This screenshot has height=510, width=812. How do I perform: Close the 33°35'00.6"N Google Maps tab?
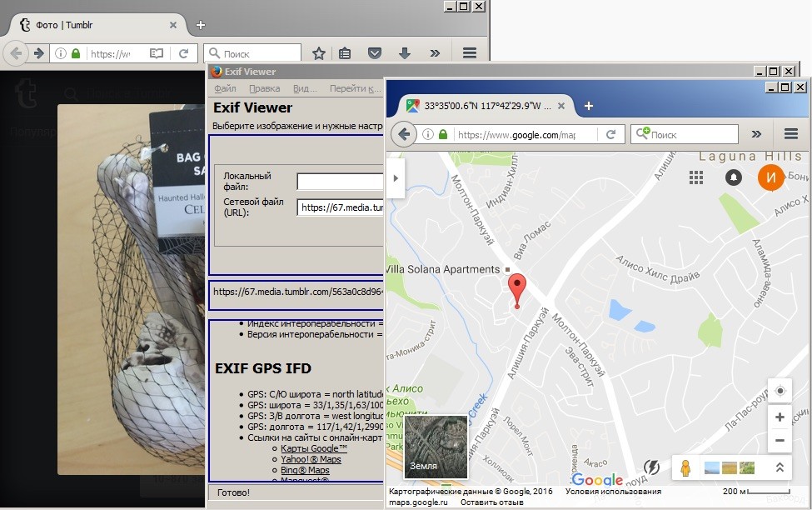point(560,106)
